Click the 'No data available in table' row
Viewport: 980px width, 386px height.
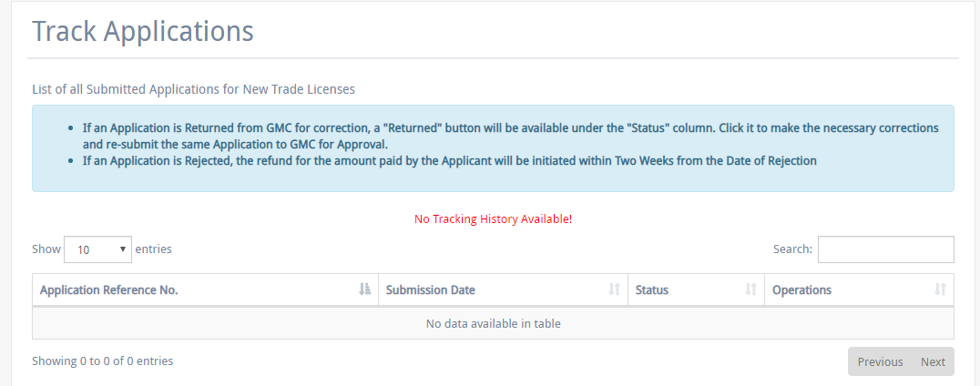click(493, 323)
